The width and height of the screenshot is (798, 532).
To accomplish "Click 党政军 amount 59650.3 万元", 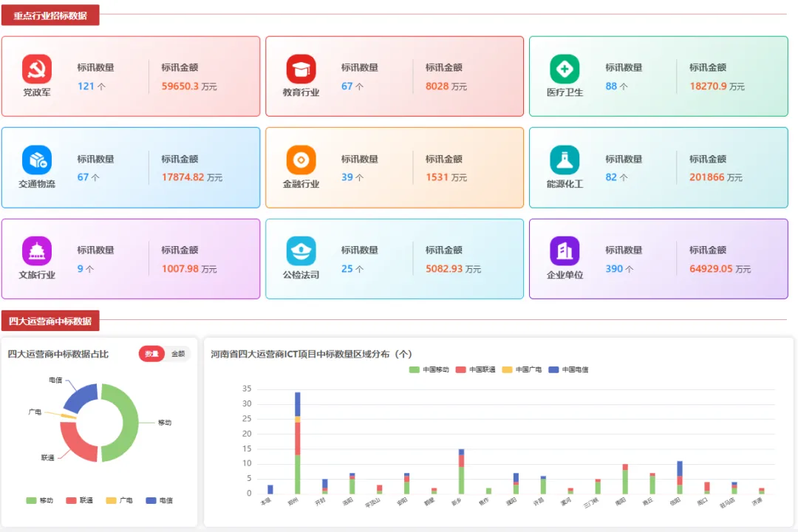I will coord(189,86).
